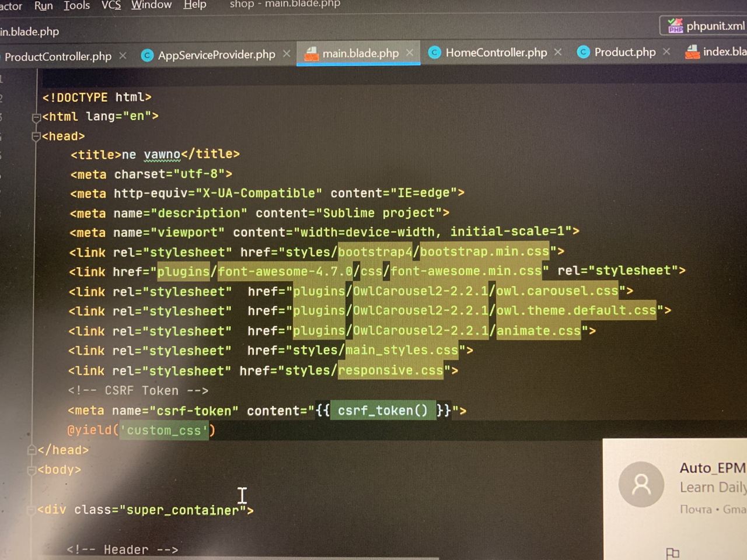Open the VCS menu
This screenshot has height=560, width=747.
point(111,5)
